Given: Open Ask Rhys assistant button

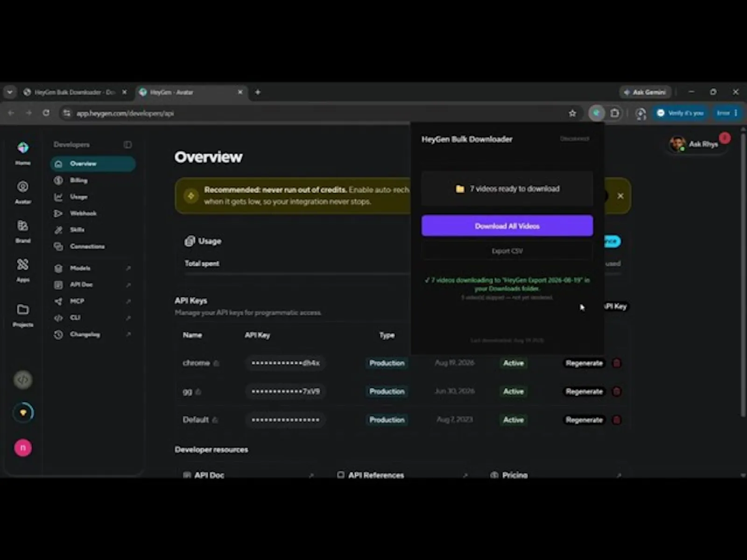Looking at the screenshot, I should 698,144.
